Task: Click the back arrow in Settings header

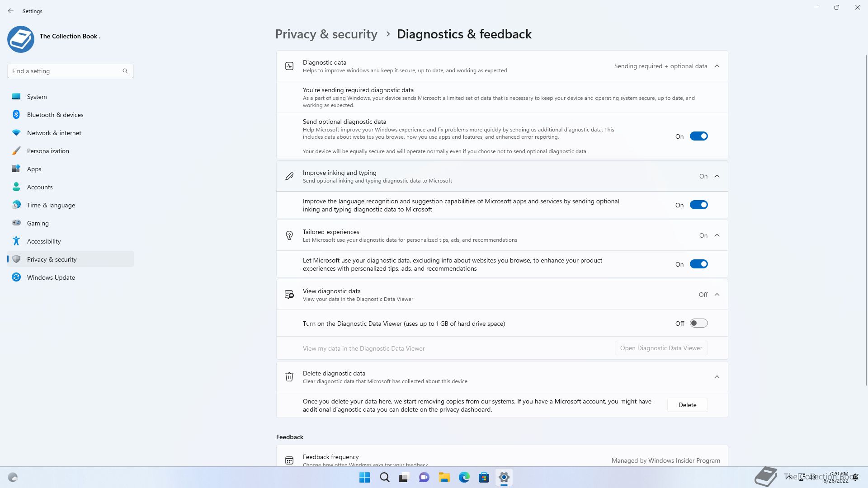Action: click(11, 11)
